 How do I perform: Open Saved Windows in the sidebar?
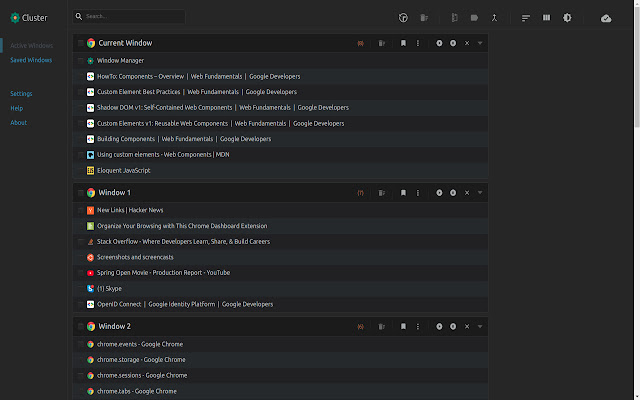click(31, 60)
